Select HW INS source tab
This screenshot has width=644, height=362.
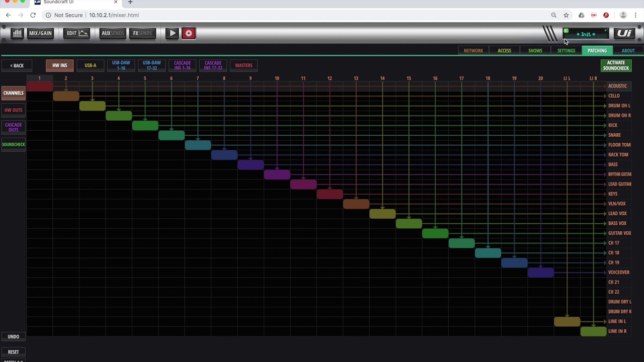click(59, 65)
